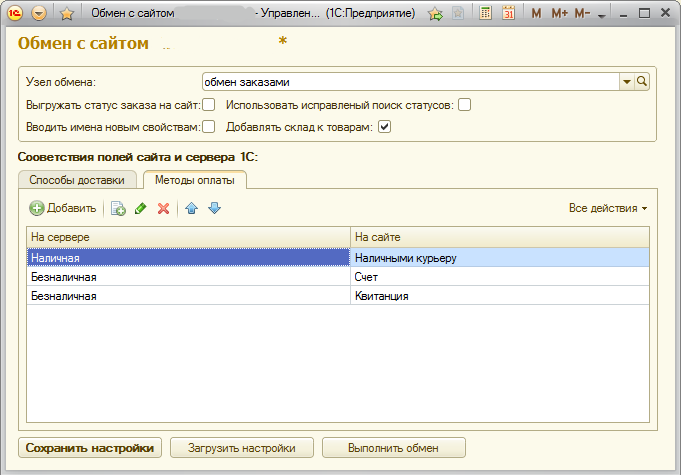Copy row with the duplicate icon
The image size is (681, 475).
118,208
